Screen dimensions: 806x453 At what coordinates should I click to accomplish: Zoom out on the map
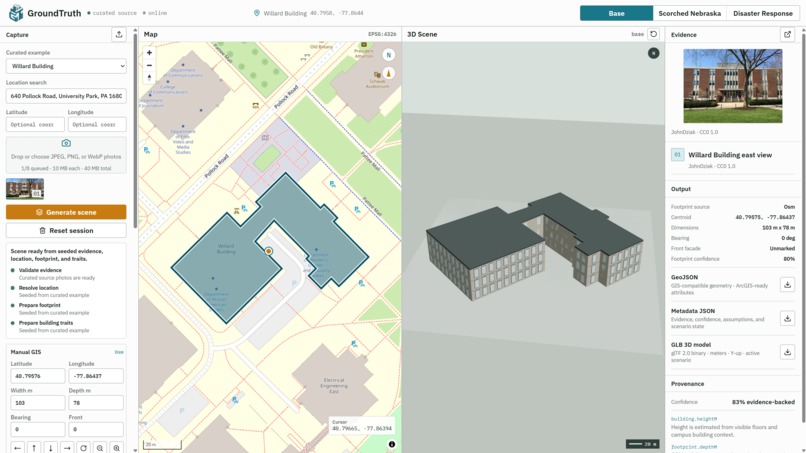[149, 65]
